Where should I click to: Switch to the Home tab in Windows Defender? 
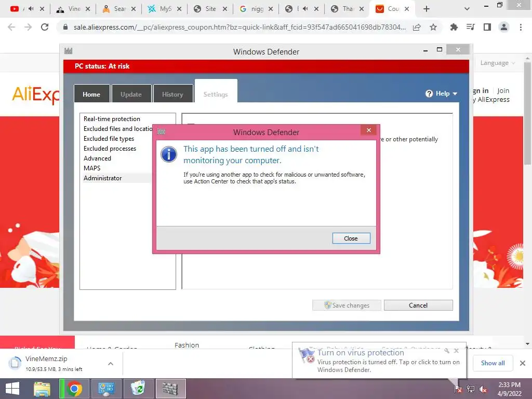pos(91,94)
